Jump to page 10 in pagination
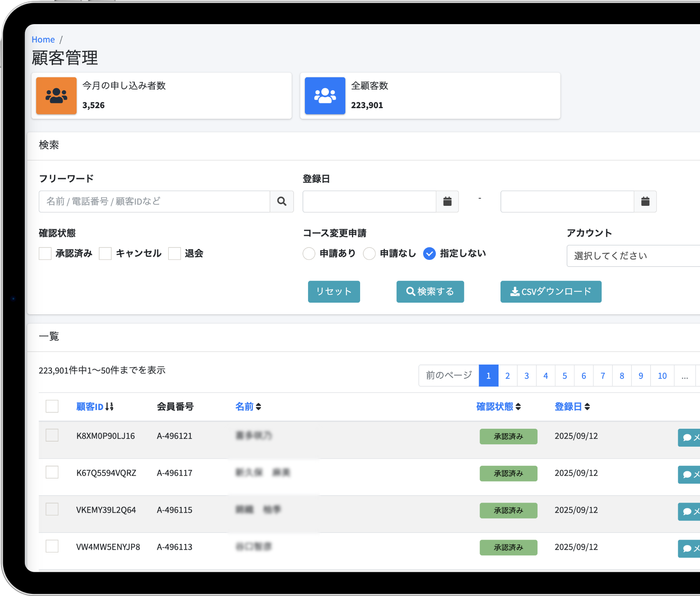Viewport: 700px width, 596px height. pyautogui.click(x=662, y=376)
